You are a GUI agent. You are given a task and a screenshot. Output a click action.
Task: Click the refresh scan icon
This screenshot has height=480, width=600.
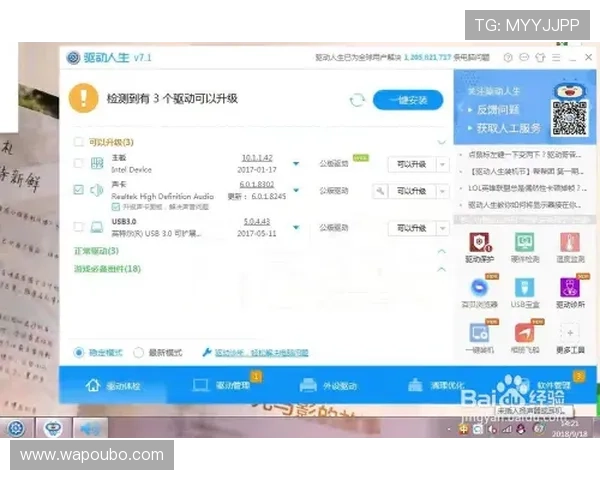click(357, 100)
